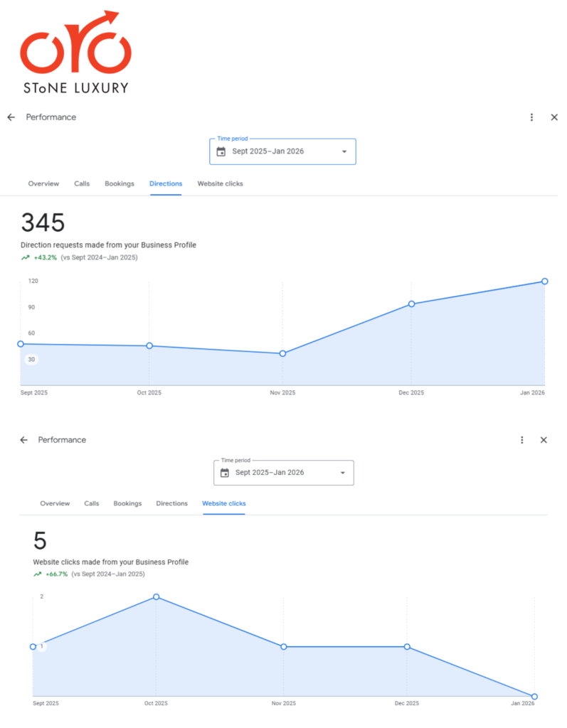Screen dimensions: 567x728
Task: Click green trend arrow icon beside +43.2%
Action: point(25,257)
